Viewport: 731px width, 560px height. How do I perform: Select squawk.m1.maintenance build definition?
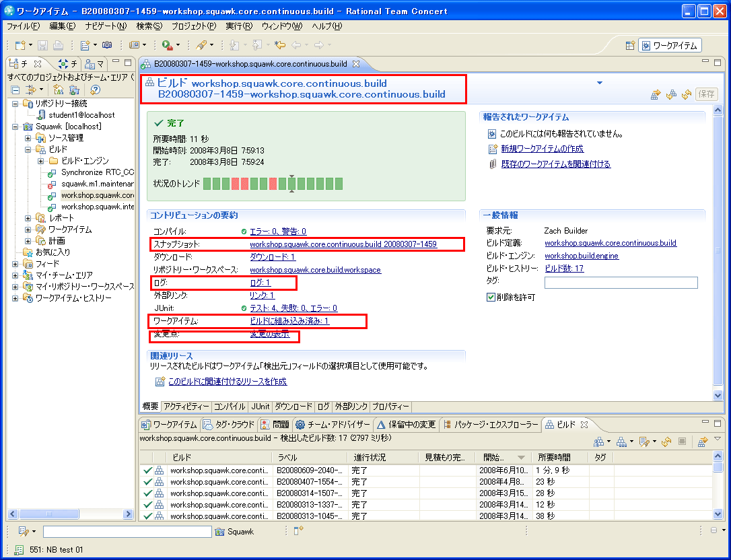[97, 184]
